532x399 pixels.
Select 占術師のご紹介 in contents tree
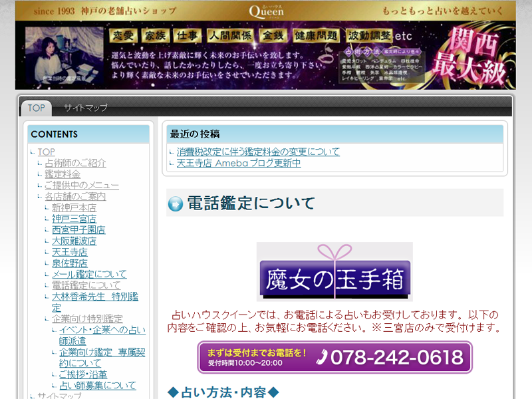(x=75, y=163)
